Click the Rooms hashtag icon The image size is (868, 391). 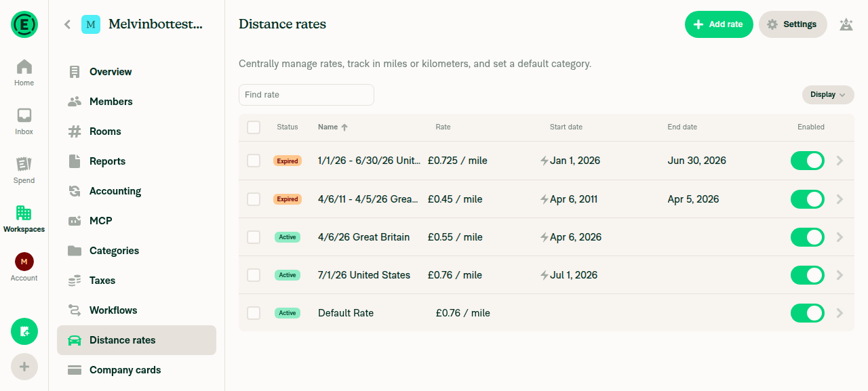pos(75,131)
